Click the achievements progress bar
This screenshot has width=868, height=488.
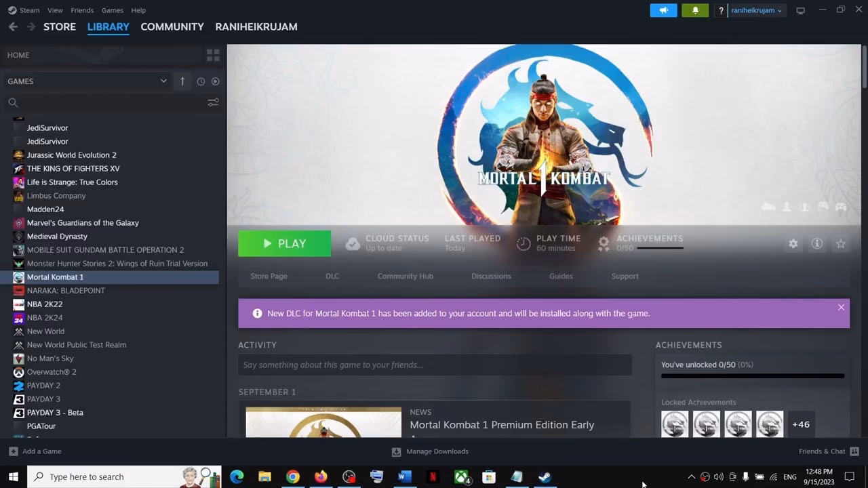click(753, 375)
